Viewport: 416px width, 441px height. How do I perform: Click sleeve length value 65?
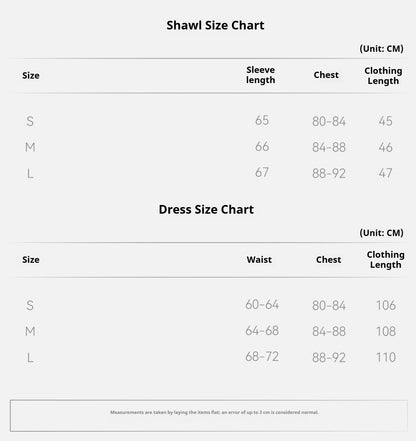(262, 120)
